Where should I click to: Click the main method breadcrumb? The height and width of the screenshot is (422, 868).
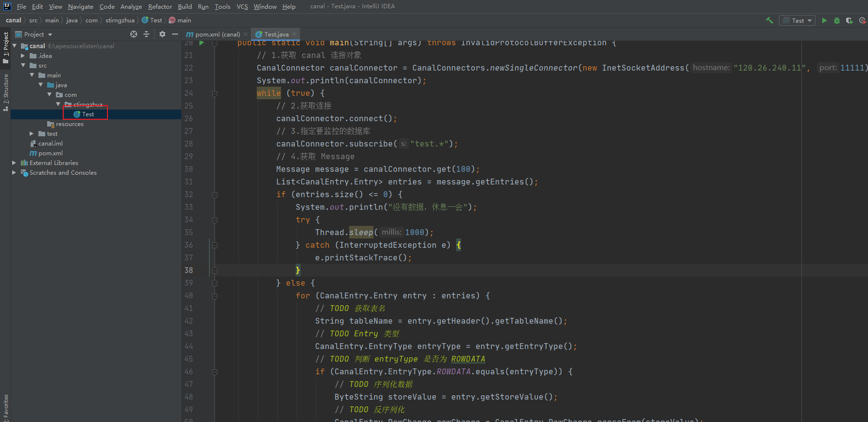pyautogui.click(x=179, y=20)
